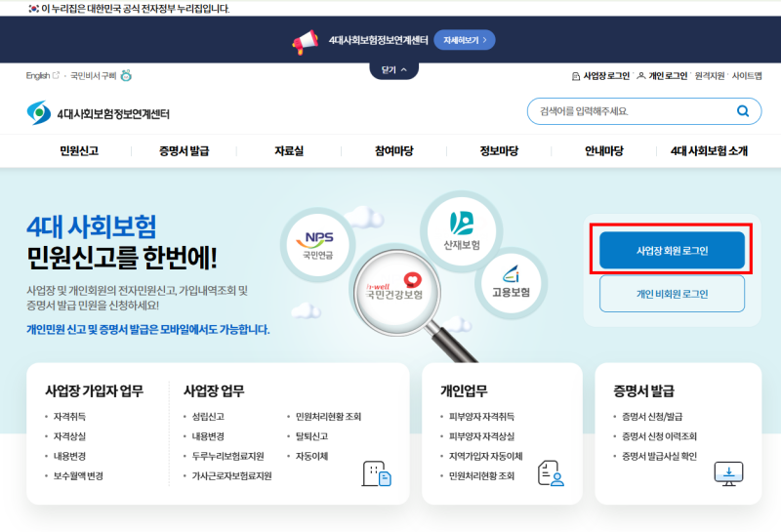Click 자동이체 under 사업장 업무
This screenshot has height=532, width=781.
click(311, 456)
